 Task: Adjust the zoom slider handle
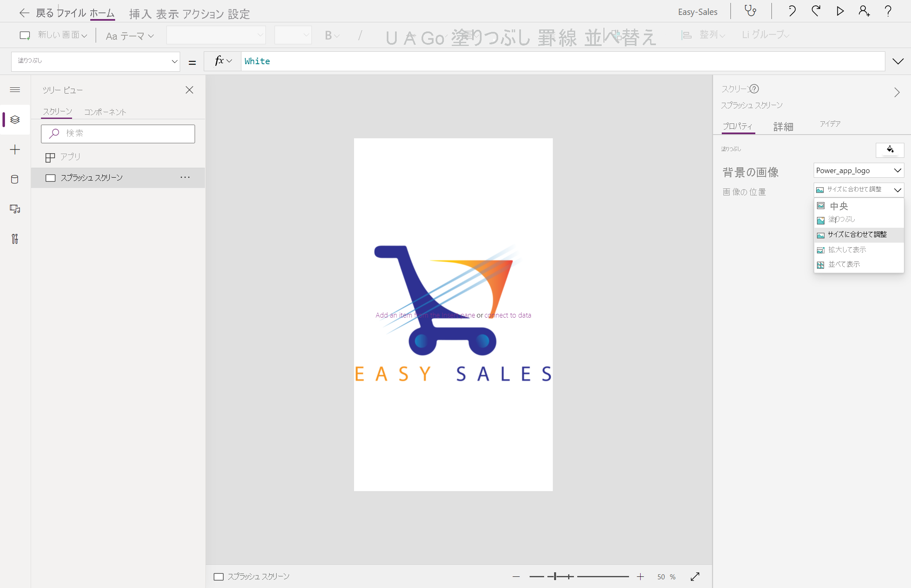pos(555,576)
